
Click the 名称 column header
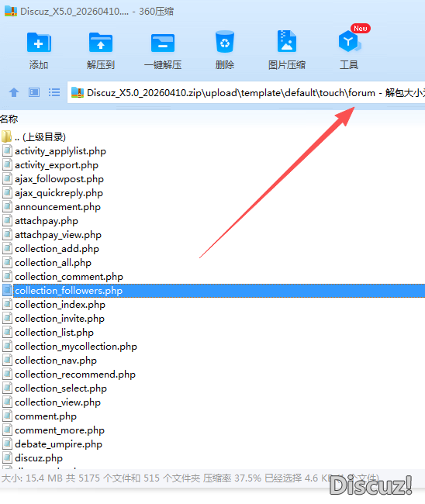(x=9, y=119)
